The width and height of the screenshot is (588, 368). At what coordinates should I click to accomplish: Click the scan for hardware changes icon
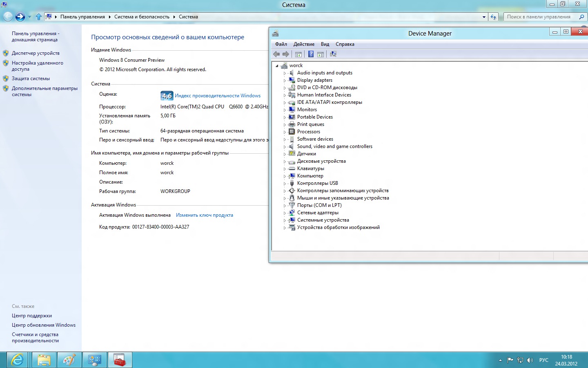coord(333,54)
